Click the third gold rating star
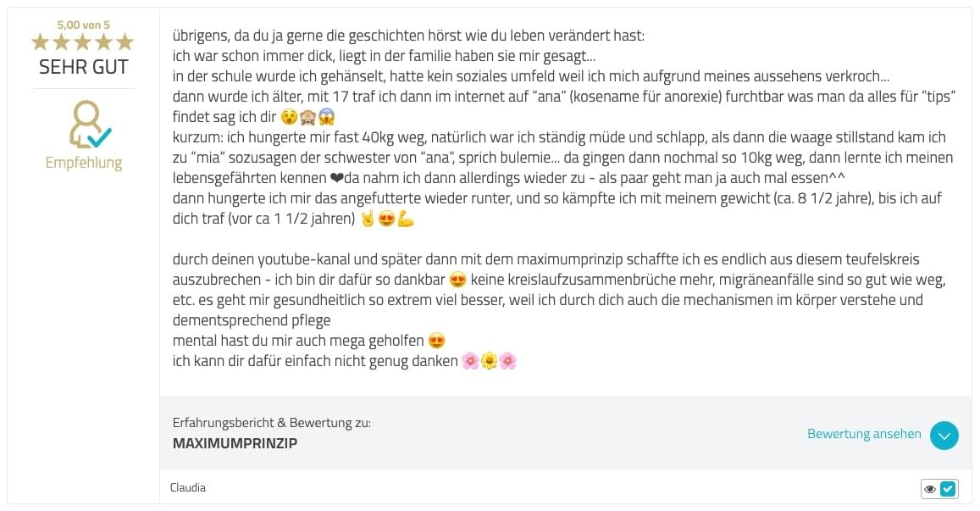The height and width of the screenshot is (511, 980). (x=82, y=42)
